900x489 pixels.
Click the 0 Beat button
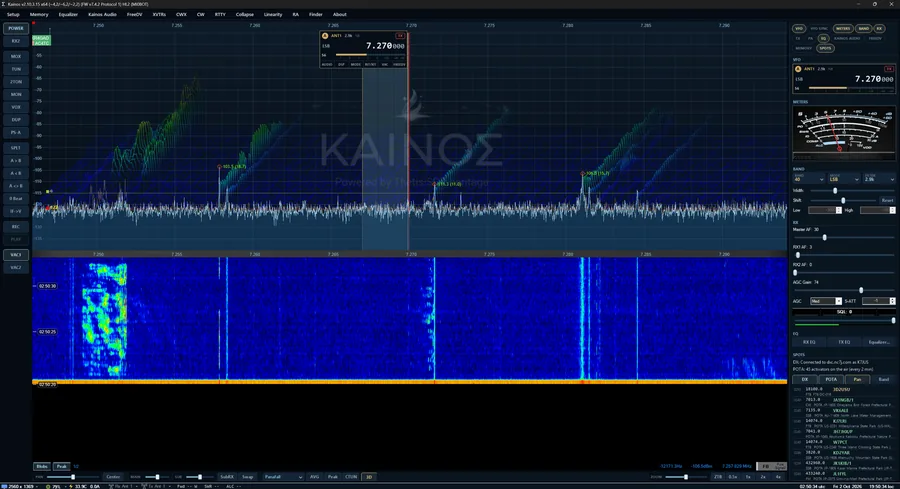pos(15,198)
